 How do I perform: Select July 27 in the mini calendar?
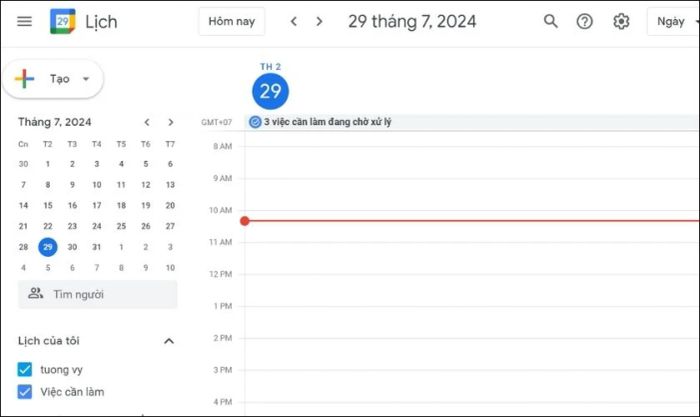170,226
